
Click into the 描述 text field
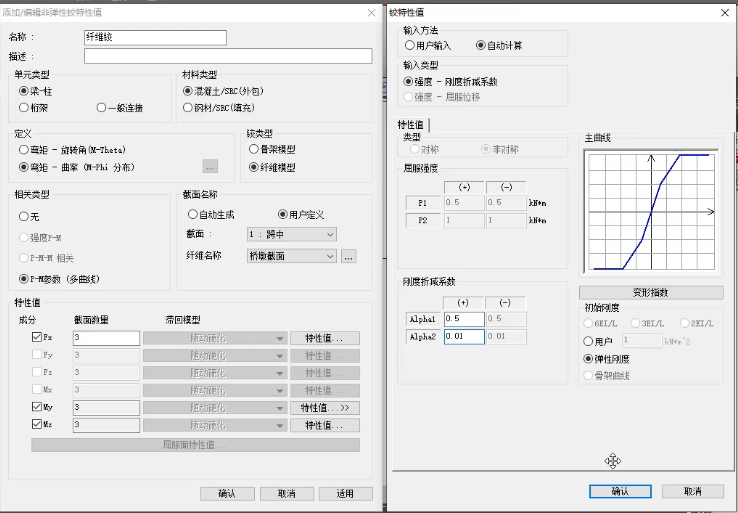228,56
